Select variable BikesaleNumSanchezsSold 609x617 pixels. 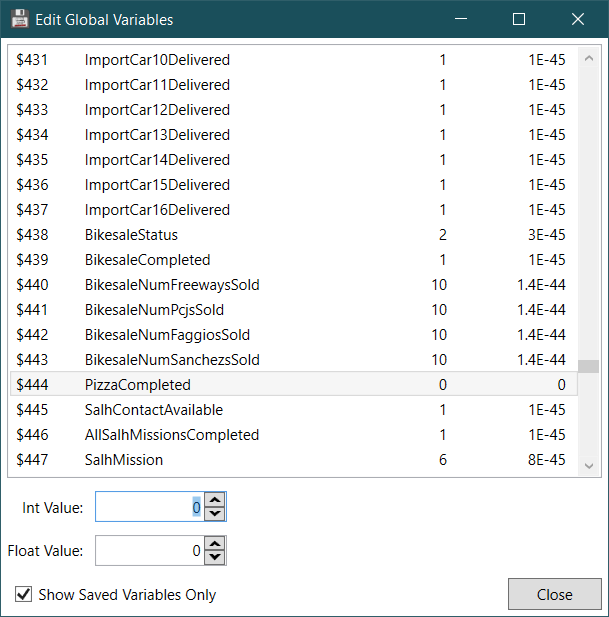(172, 360)
